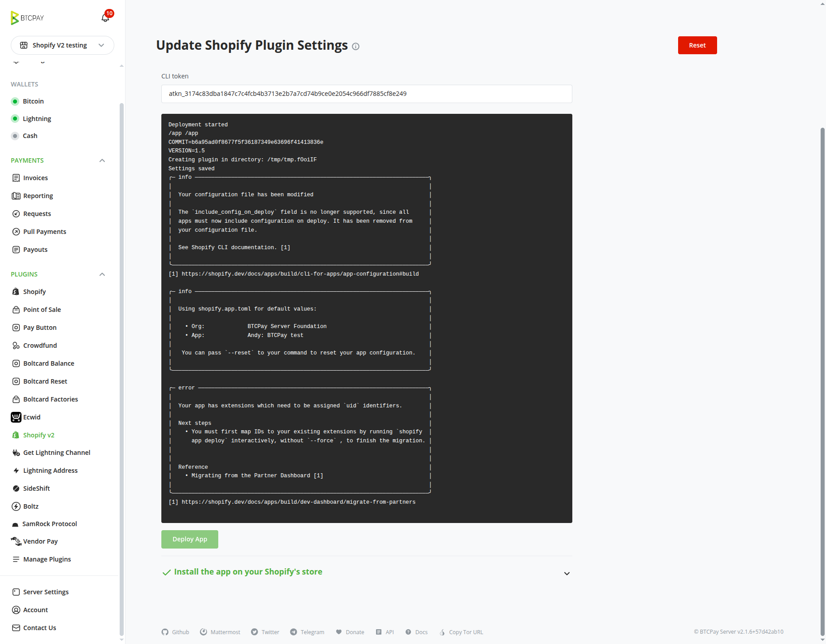Screen dimensions: 826x644
Task: Collapse the Payments section
Action: tap(102, 160)
